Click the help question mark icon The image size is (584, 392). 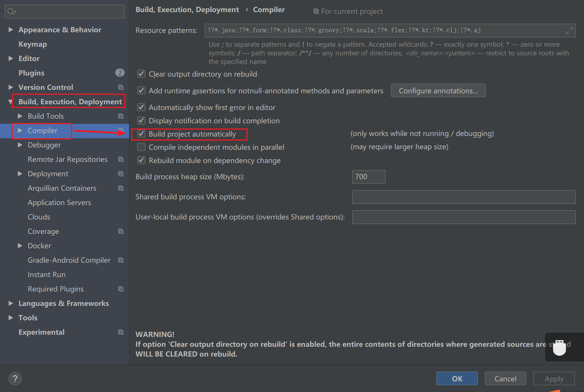click(15, 378)
